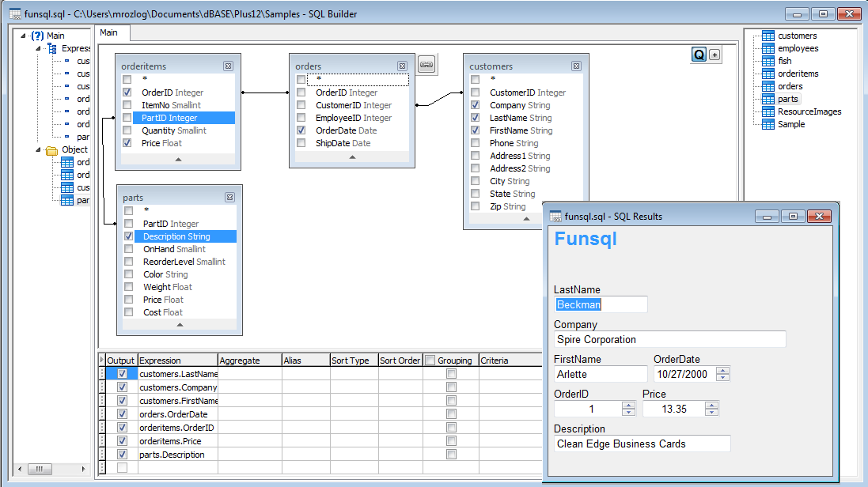Switch to the Main tab
The image size is (868, 487).
(109, 32)
